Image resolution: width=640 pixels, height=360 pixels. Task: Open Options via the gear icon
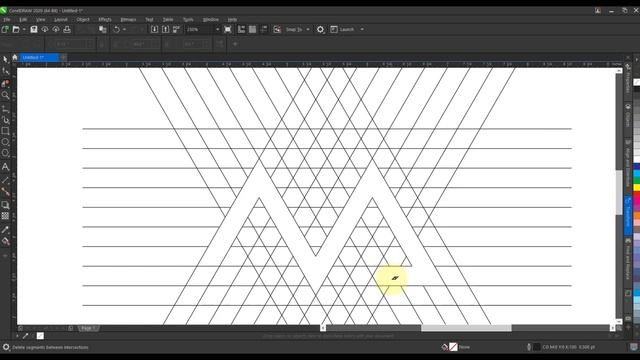(320, 29)
